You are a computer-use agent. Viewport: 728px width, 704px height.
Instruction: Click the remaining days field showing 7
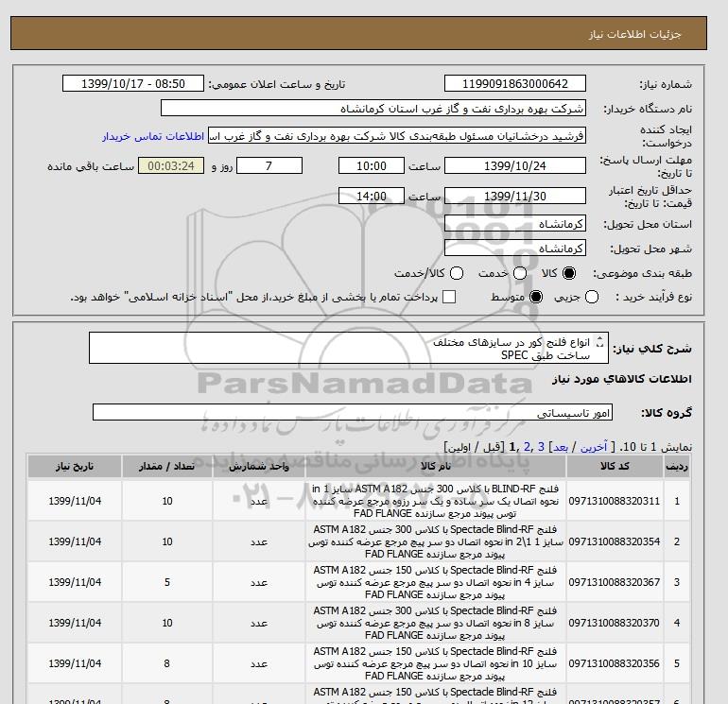click(269, 165)
